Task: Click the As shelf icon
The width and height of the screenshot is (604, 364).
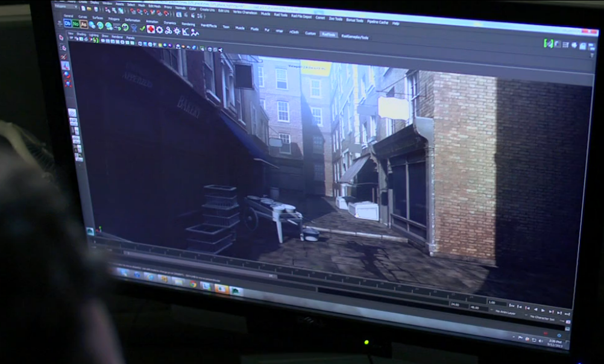Action: 84,24
